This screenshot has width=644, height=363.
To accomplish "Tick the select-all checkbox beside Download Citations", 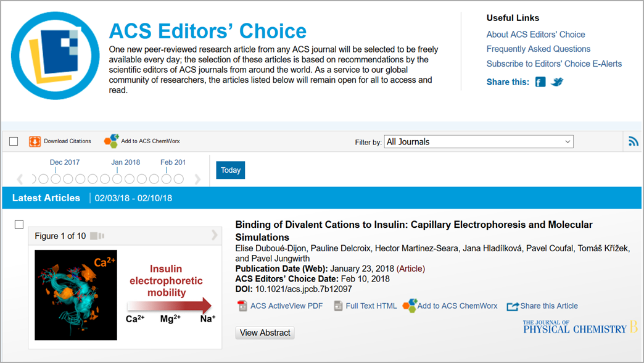I will [x=14, y=141].
